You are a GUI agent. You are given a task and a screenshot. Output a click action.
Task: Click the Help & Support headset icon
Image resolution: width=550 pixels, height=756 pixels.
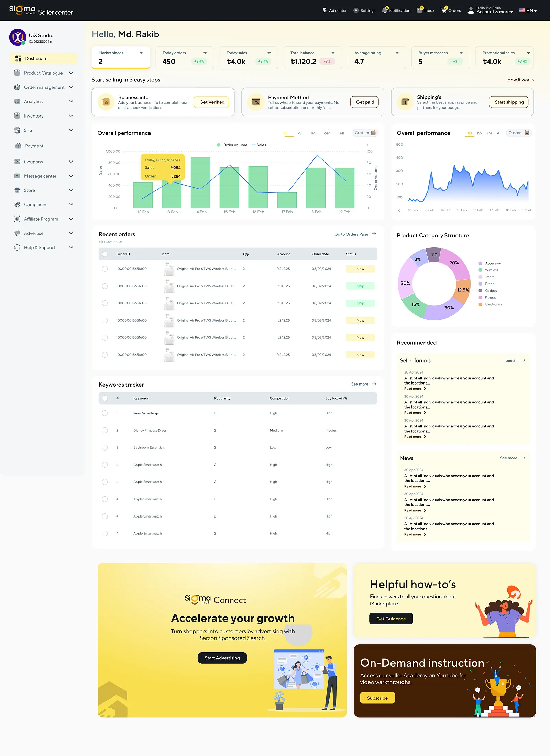pos(17,247)
